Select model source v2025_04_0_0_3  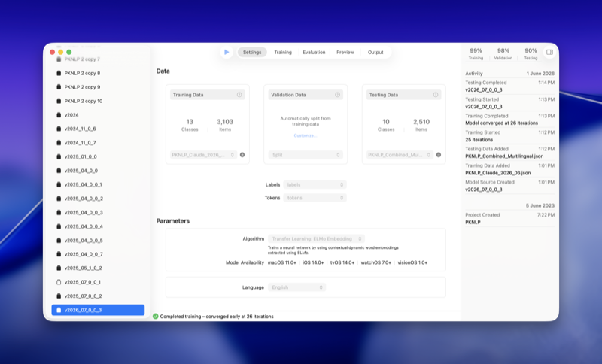point(98,213)
